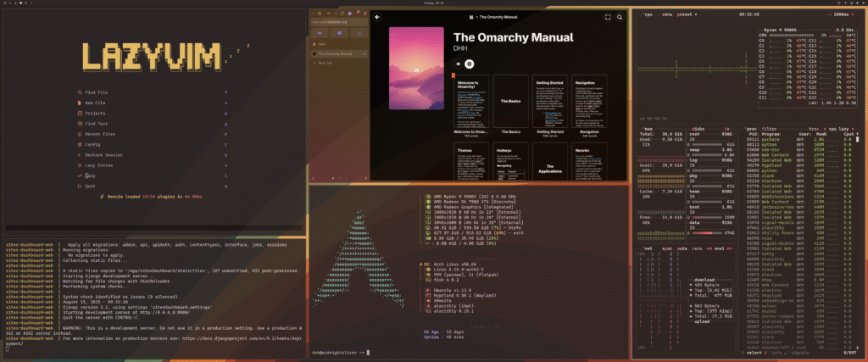Select the Lazy entry in LazyVim dashboard

153,175
